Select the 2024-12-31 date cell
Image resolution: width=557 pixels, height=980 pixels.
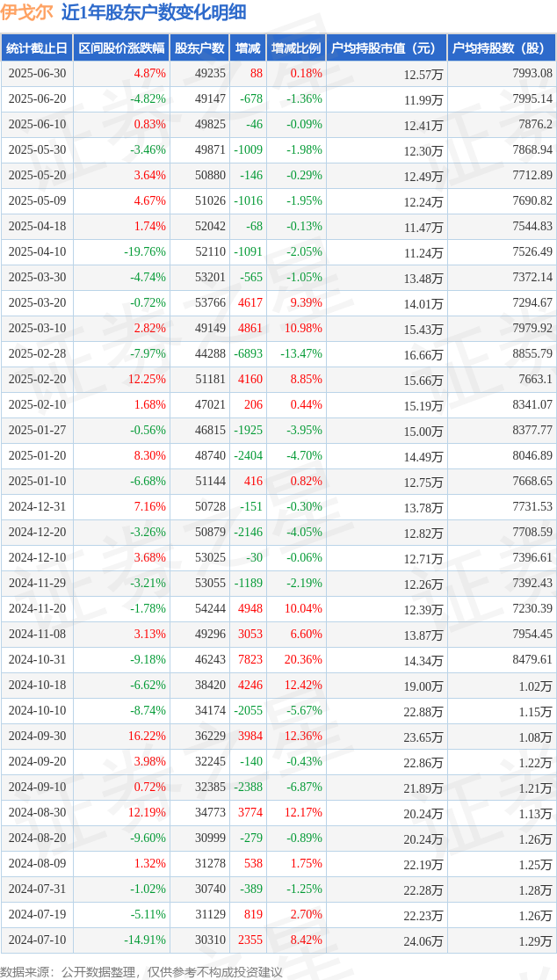click(x=37, y=507)
